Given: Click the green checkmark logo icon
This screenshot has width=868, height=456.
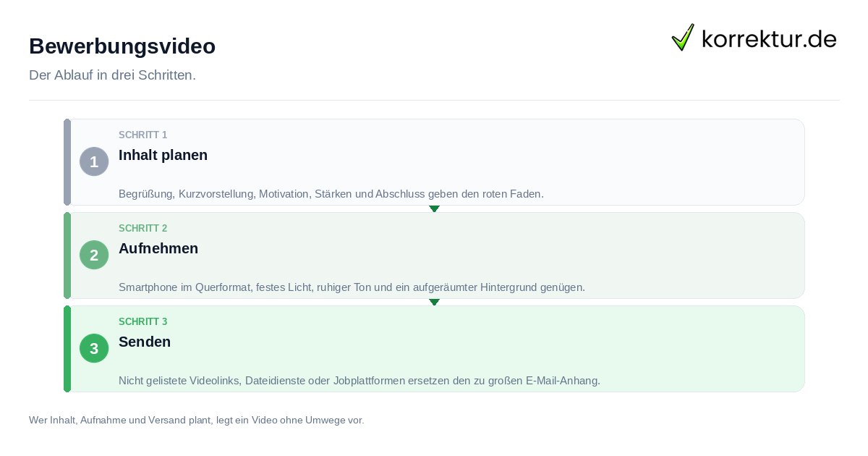Looking at the screenshot, I should coord(683,37).
